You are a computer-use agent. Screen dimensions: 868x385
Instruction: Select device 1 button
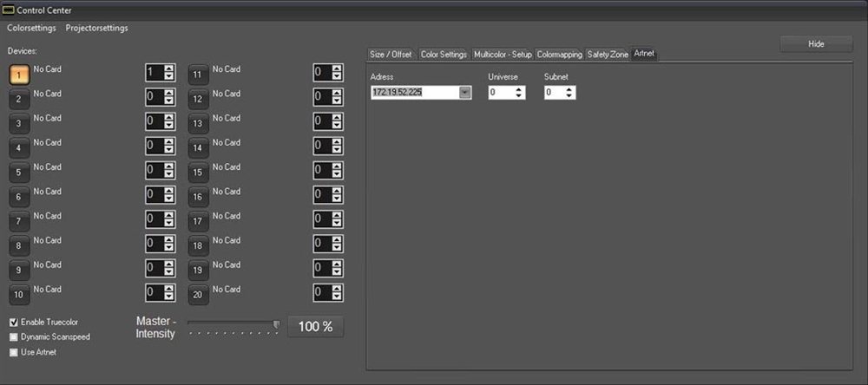(20, 75)
